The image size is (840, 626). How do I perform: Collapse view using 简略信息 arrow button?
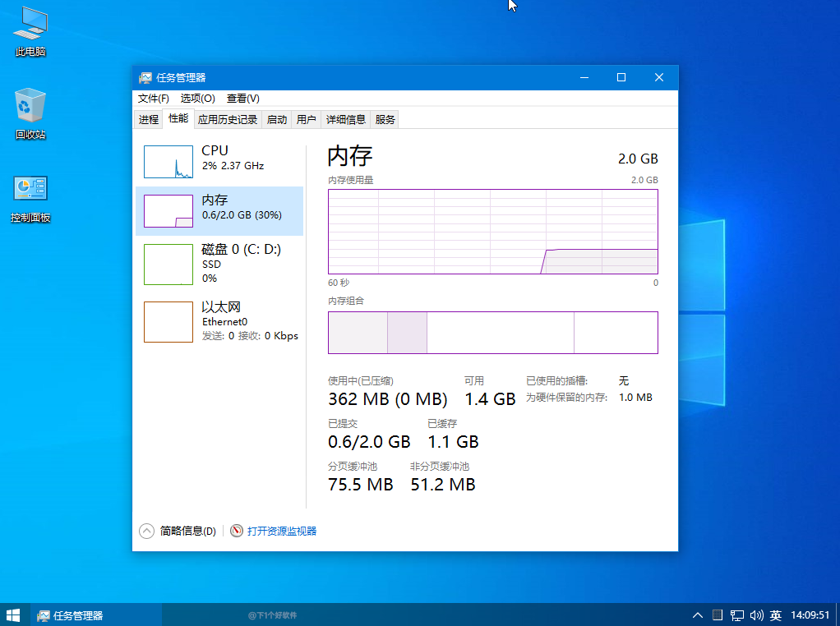pos(147,531)
